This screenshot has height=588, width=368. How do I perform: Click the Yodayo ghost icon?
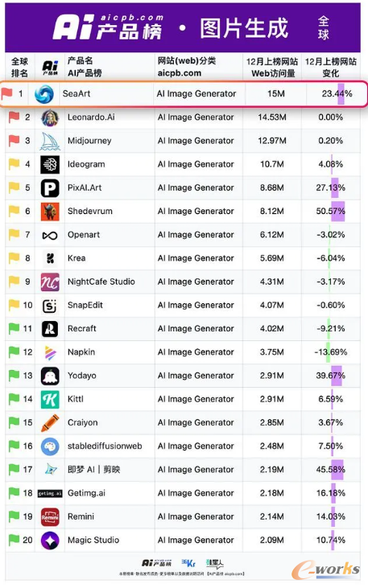tap(50, 376)
